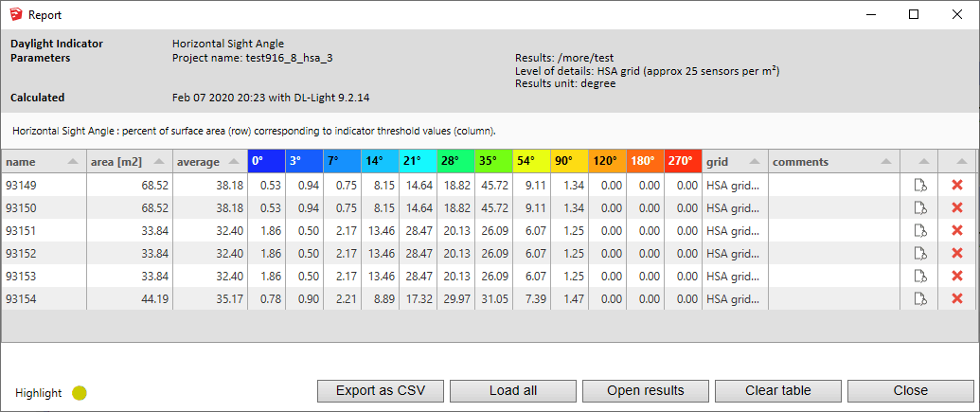This screenshot has height=412, width=980.
Task: Open the file icon in row 93150
Action: [x=919, y=206]
